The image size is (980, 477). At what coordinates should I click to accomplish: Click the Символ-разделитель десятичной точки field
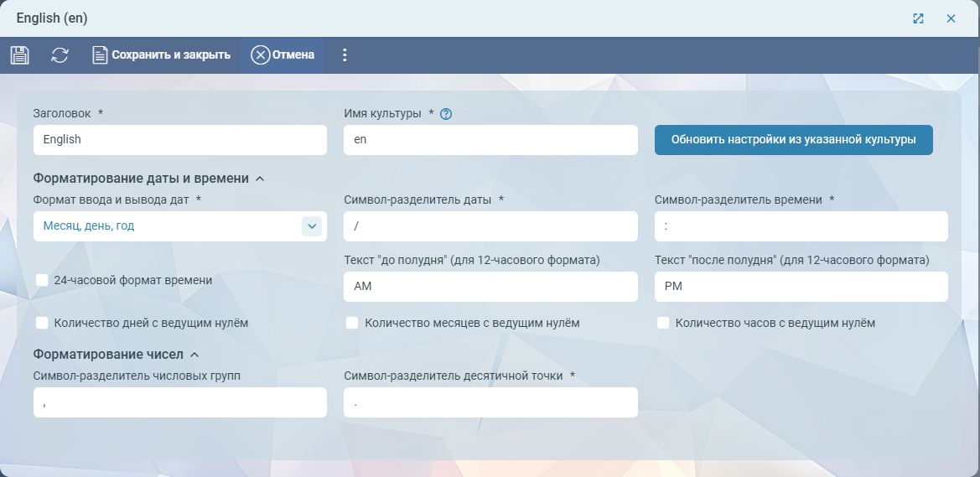tap(490, 402)
